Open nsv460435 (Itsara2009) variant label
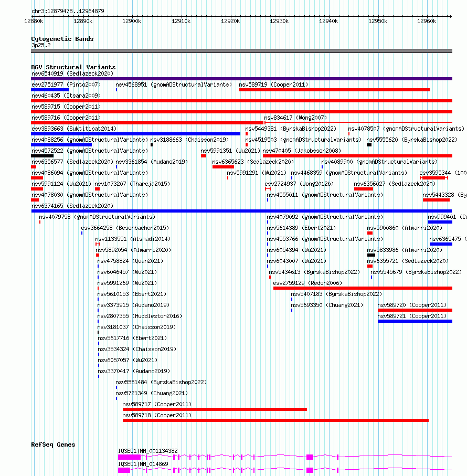Viewport: 467px width, 476px height. (x=66, y=96)
